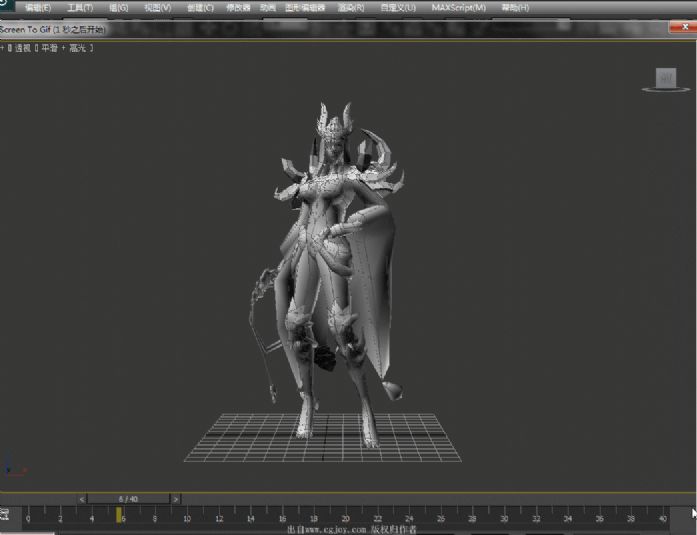Image resolution: width=697 pixels, height=535 pixels.
Task: Click frame 20 on the timeline track
Action: 345,518
